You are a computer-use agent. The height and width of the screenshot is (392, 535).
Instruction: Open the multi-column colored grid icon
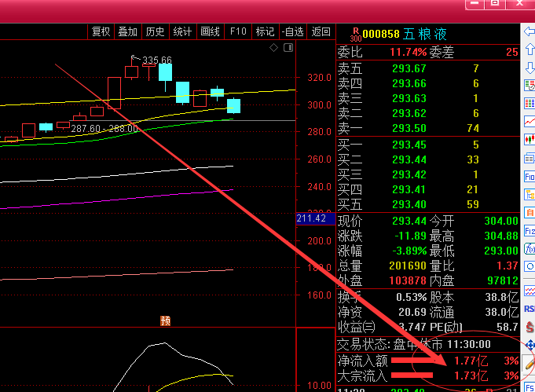530,103
